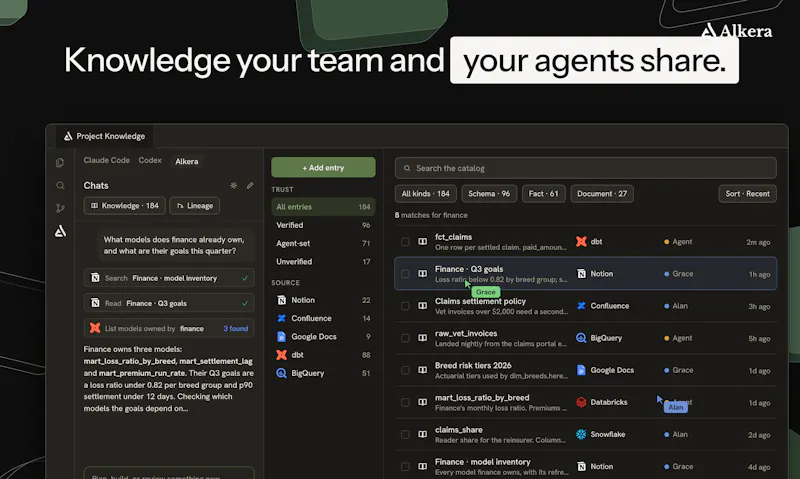Filter by All kinds · 184
The height and width of the screenshot is (479, 800).
click(x=426, y=194)
